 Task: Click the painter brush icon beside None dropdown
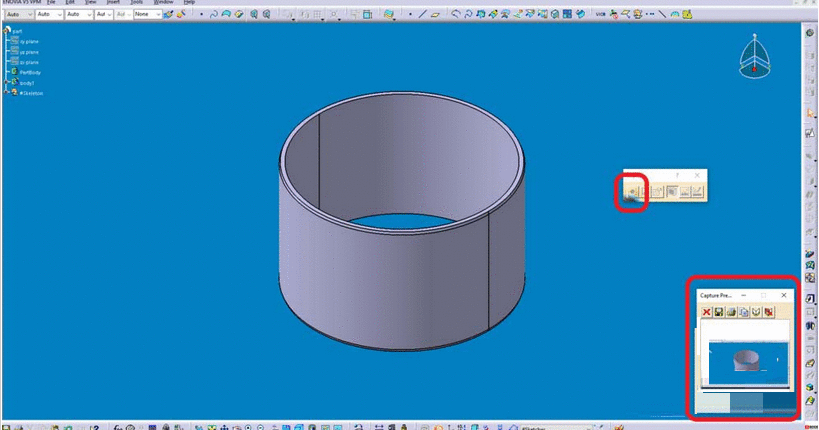169,15
